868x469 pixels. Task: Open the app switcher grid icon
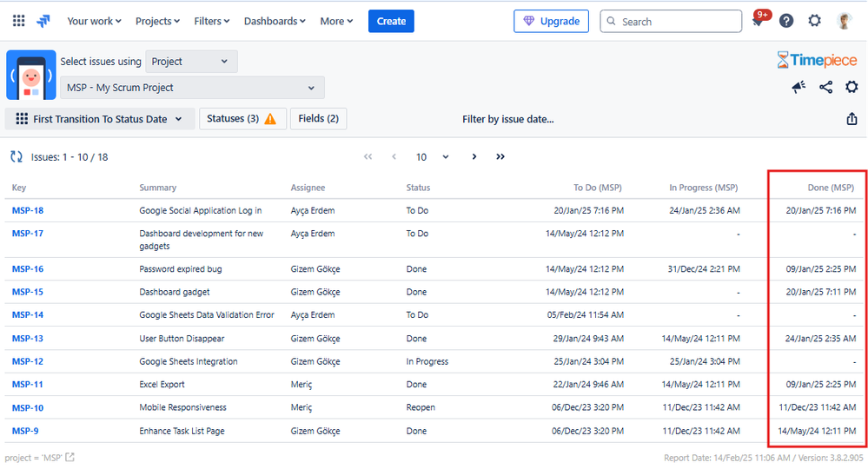[19, 21]
